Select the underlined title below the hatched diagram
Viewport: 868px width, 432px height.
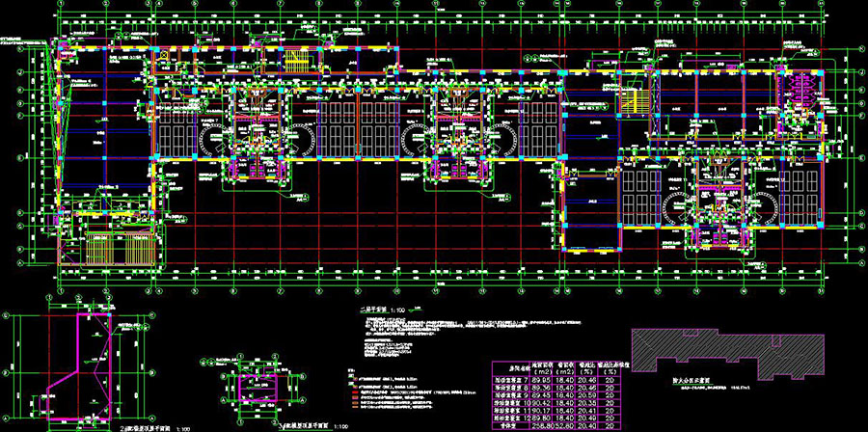tap(692, 381)
